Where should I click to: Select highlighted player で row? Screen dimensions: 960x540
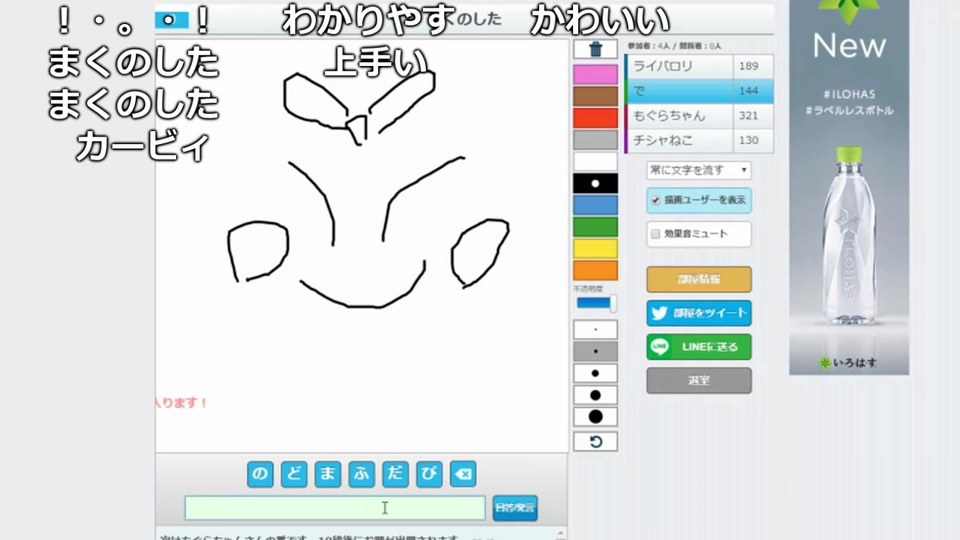[699, 91]
